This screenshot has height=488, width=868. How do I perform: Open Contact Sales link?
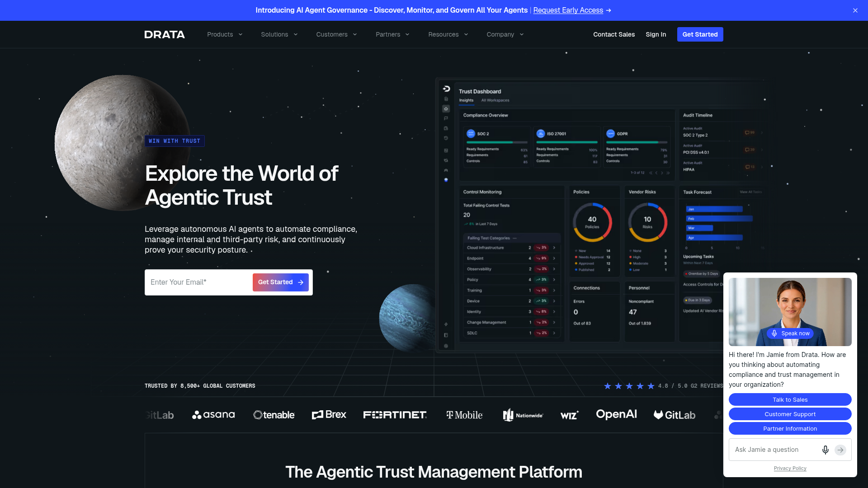[614, 34]
